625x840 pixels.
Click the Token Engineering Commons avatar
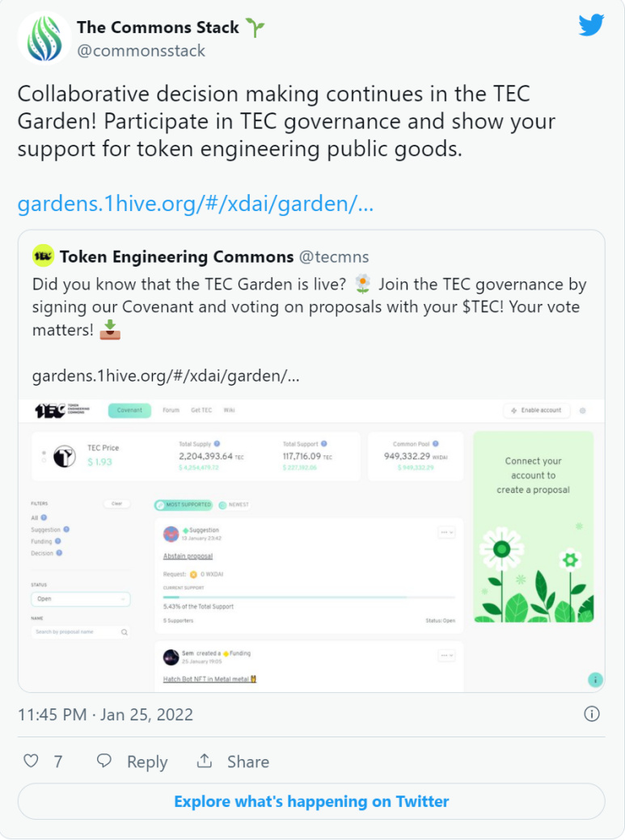point(43,255)
